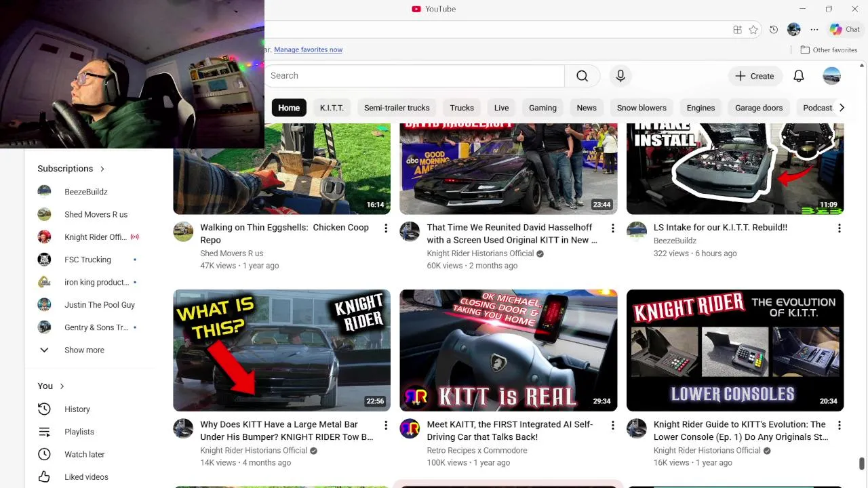Open title 'LS Intake for our K.I.T.T. Rebuild!!'
The width and height of the screenshot is (868, 488).
720,228
